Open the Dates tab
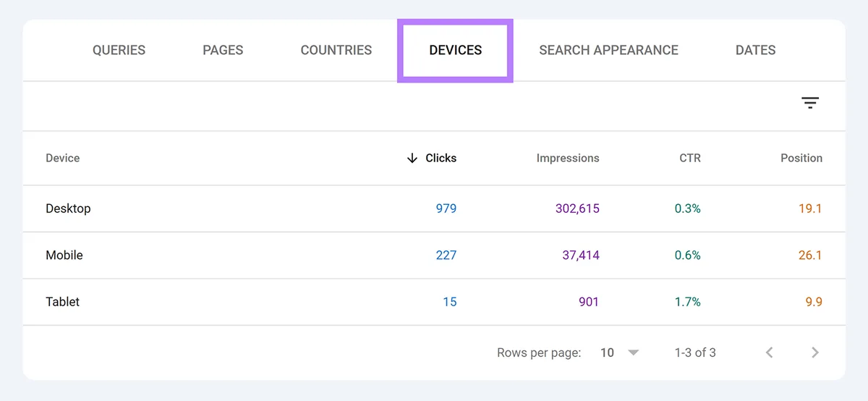 point(755,50)
